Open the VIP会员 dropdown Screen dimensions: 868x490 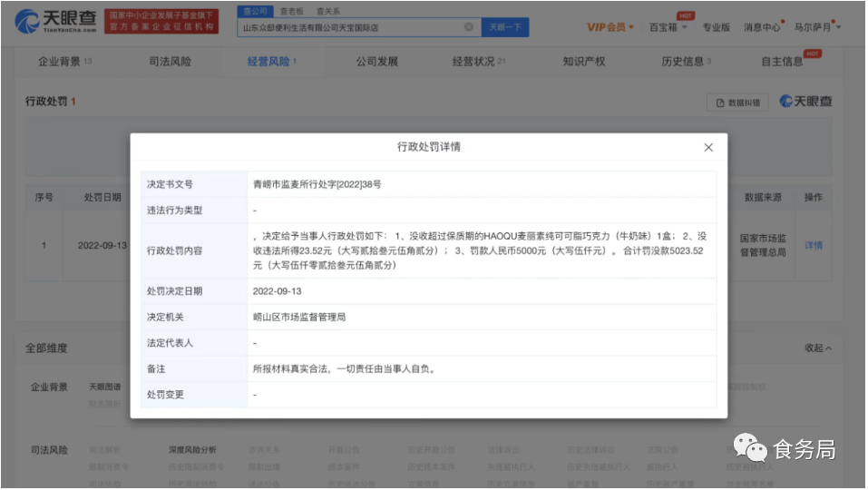coord(610,27)
